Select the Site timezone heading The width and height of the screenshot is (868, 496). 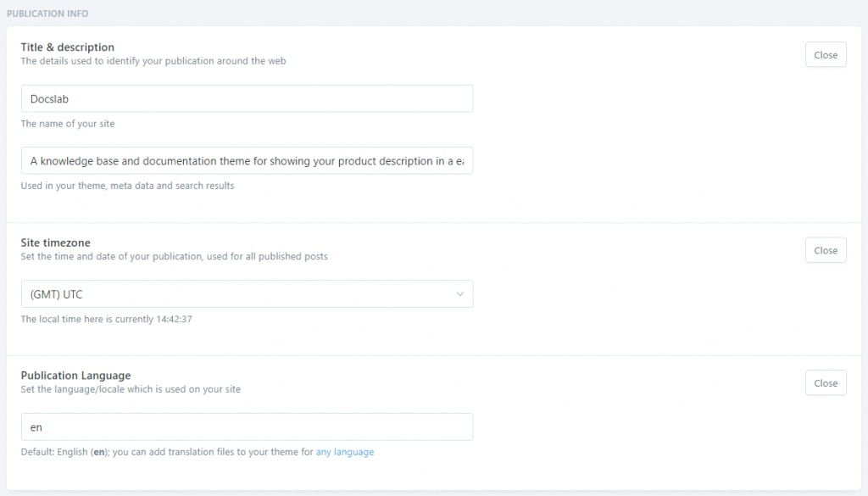[56, 242]
